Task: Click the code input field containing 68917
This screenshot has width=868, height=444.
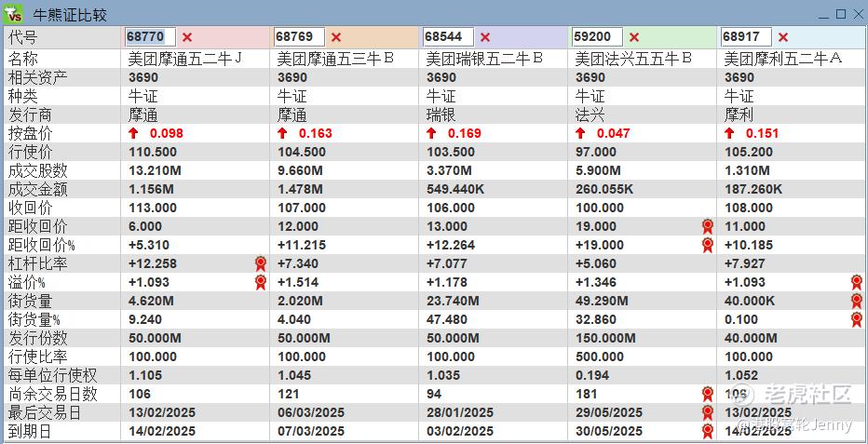Action: coord(746,37)
